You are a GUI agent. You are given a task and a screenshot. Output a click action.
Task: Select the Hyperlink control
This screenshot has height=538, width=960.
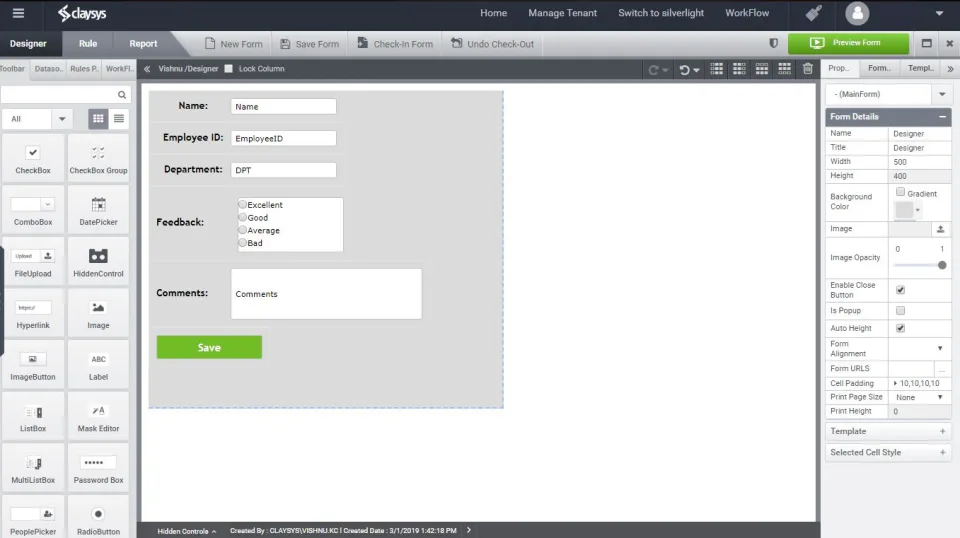(33, 314)
